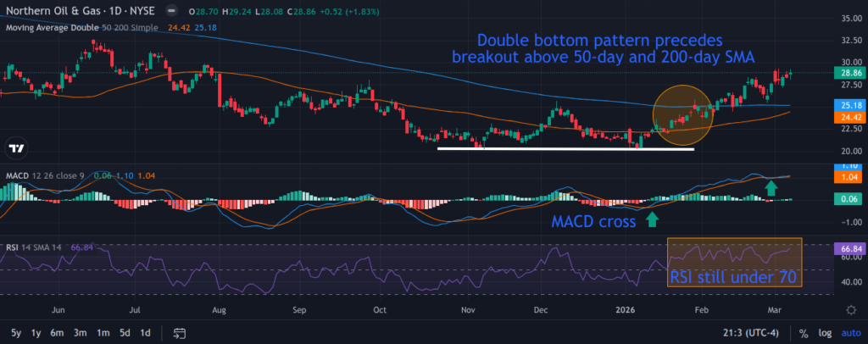Click the RSI 14 SMA 14 legend
The width and height of the screenshot is (868, 344).
pyautogui.click(x=35, y=247)
